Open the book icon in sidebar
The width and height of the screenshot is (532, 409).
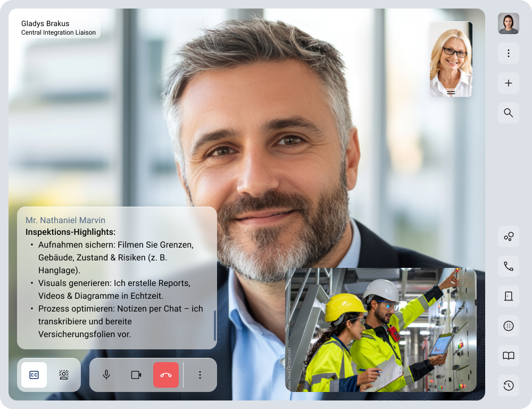pyautogui.click(x=509, y=356)
